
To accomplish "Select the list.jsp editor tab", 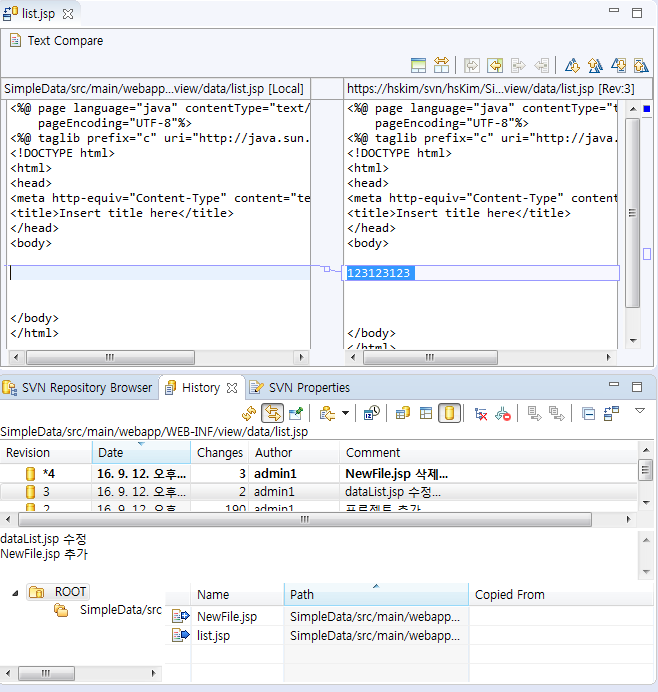I will (38, 14).
